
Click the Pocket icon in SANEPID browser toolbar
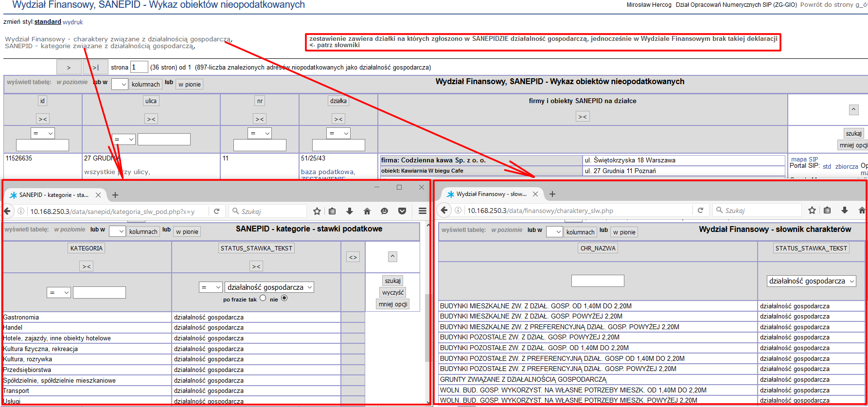click(402, 211)
